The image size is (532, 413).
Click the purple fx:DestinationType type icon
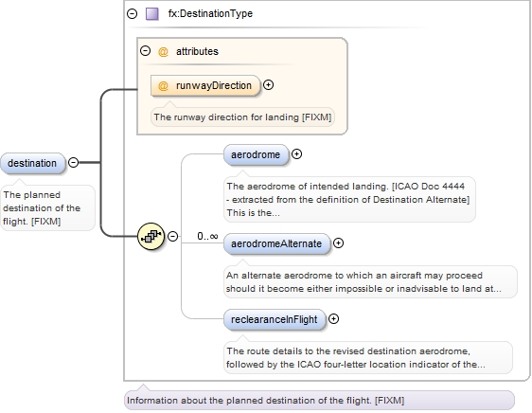coord(152,14)
